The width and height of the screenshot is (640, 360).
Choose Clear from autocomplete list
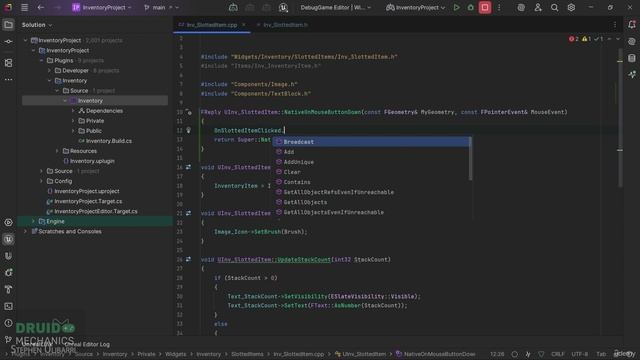point(371,172)
